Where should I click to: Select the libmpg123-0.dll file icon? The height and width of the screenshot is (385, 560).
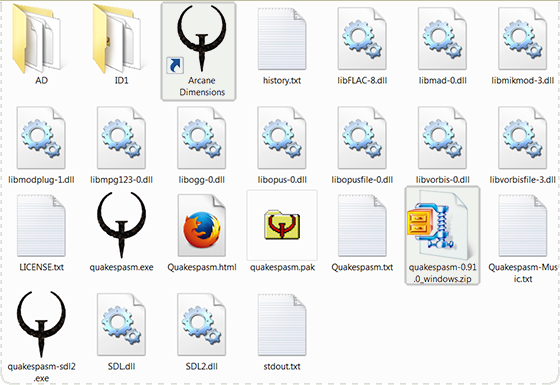121,138
